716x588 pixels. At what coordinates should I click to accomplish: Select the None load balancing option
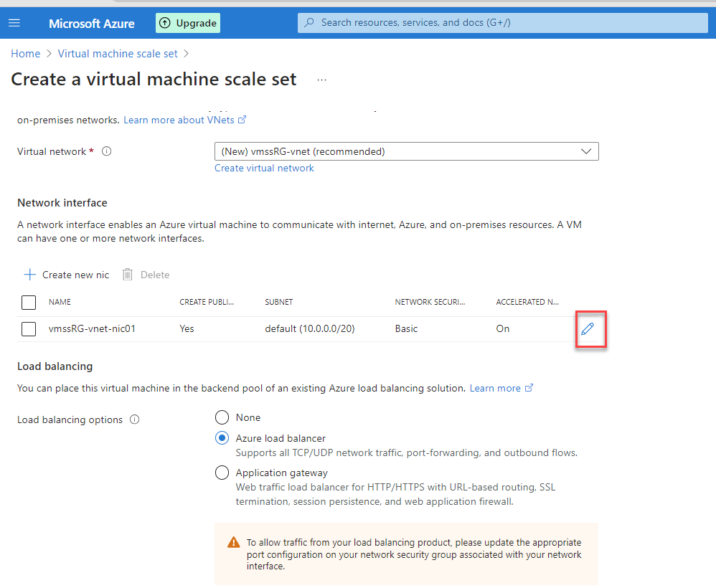click(222, 417)
